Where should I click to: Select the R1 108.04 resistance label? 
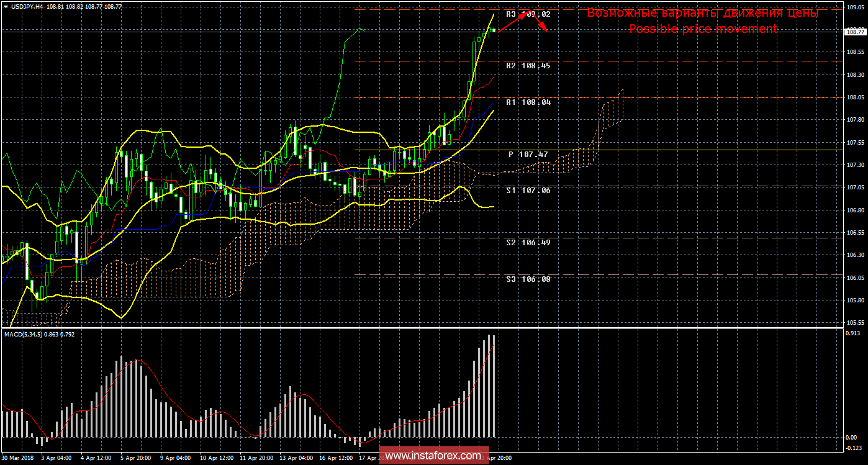[x=528, y=102]
